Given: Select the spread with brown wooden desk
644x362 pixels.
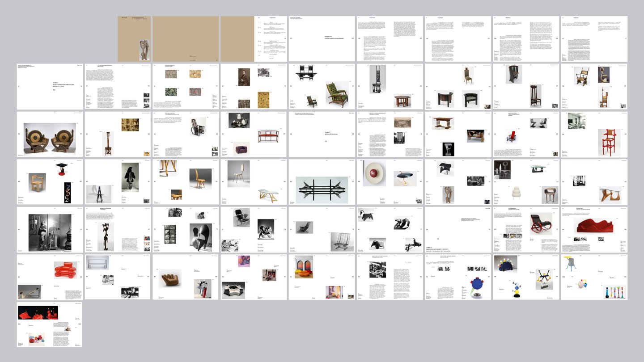Looking at the screenshot, I should tap(458, 135).
